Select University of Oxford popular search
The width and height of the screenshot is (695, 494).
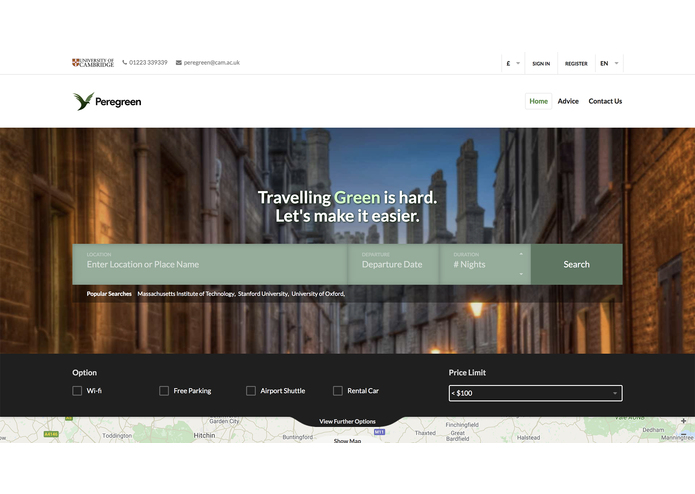click(x=318, y=294)
